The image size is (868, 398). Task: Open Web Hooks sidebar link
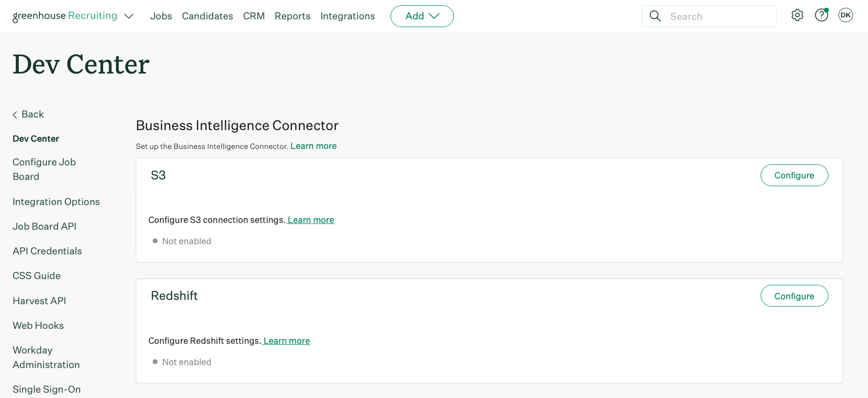(x=38, y=325)
